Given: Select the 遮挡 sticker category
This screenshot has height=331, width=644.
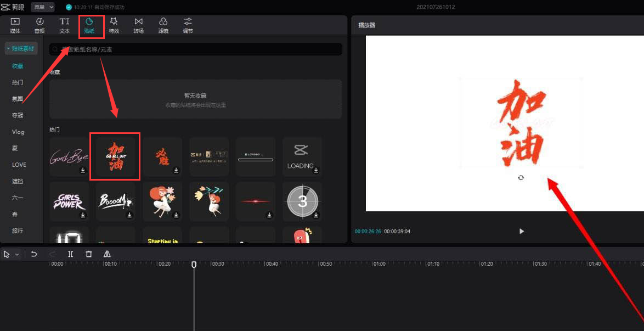Looking at the screenshot, I should (x=18, y=181).
